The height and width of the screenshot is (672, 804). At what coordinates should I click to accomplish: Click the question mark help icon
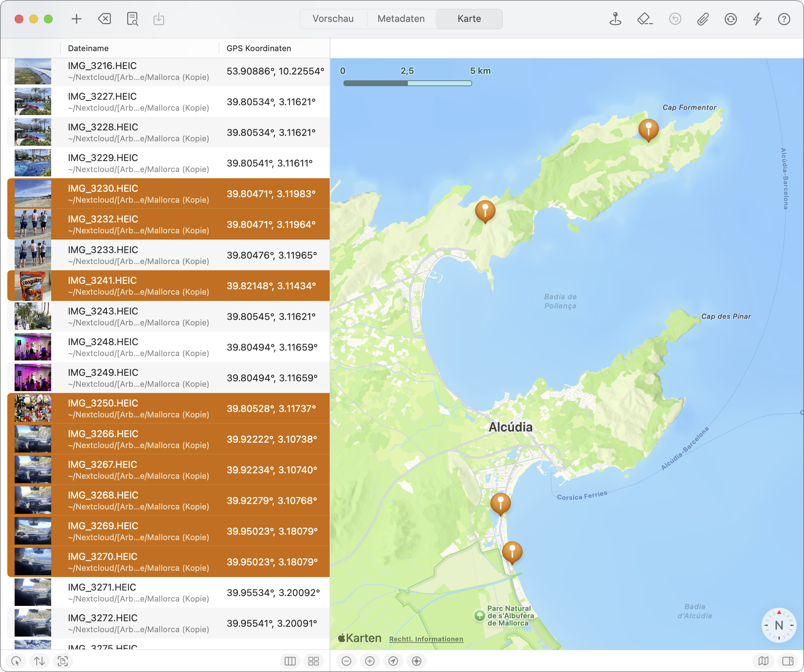pos(784,19)
